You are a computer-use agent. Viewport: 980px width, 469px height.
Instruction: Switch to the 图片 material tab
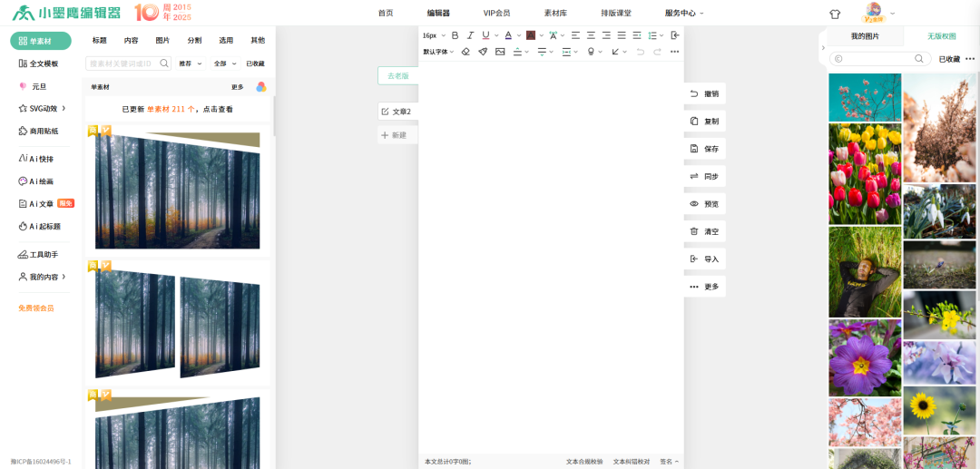[x=162, y=41]
